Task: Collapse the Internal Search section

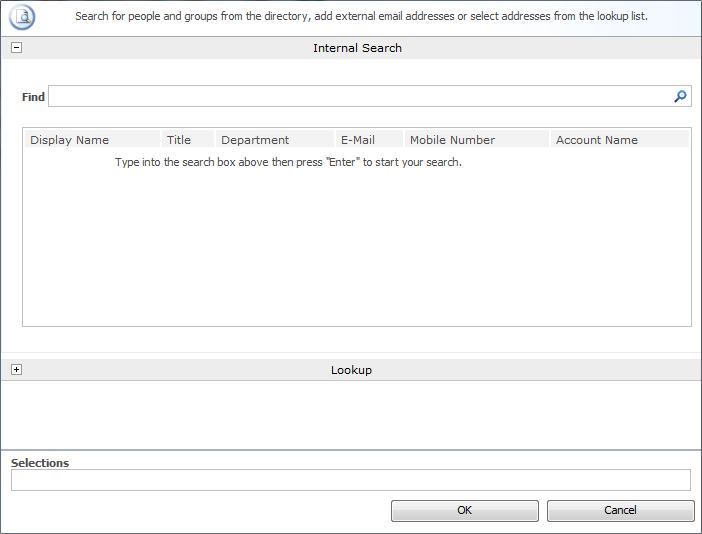Action: point(16,48)
